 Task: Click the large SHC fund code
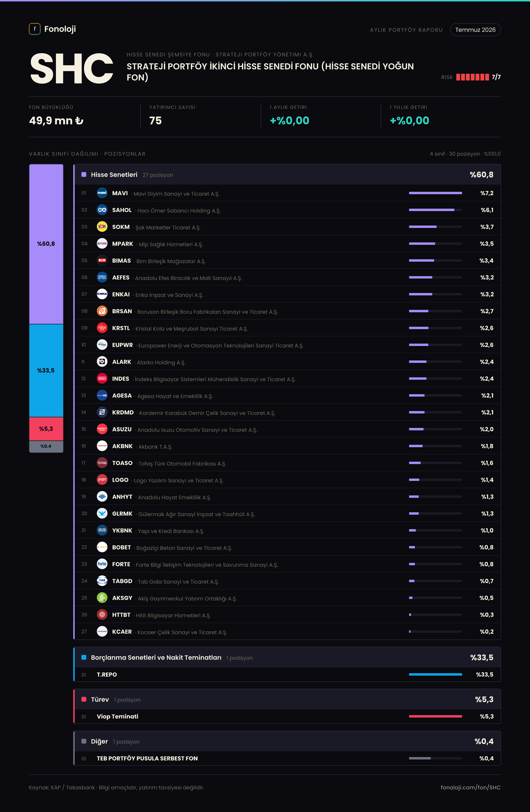coord(72,69)
